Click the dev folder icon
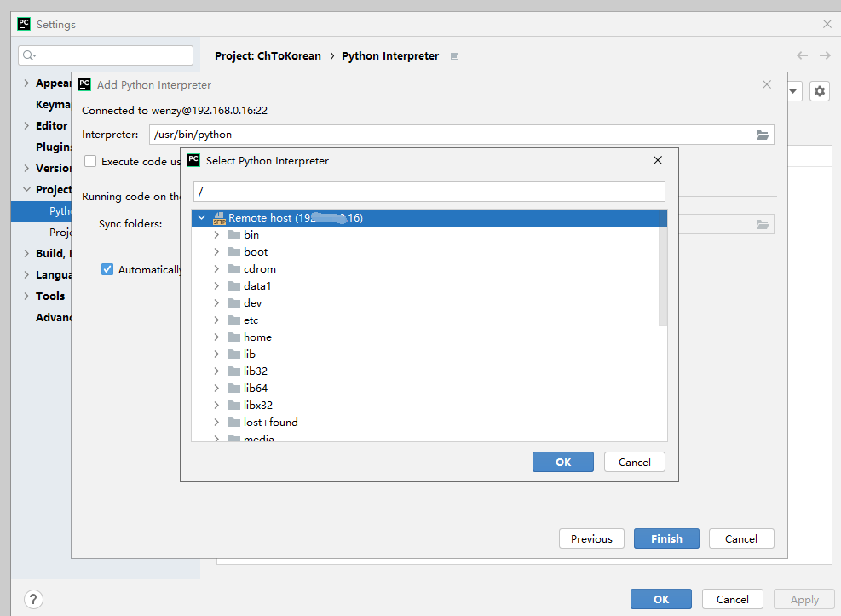The image size is (841, 616). (x=233, y=303)
